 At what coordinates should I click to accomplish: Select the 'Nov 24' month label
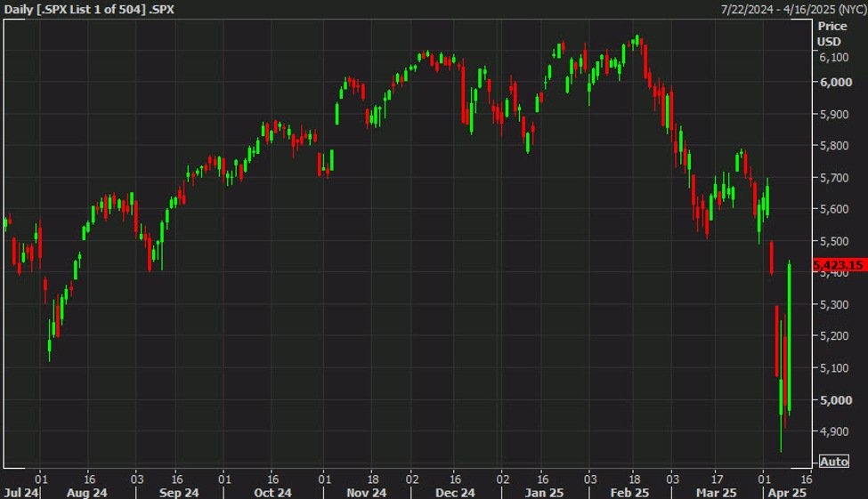tap(366, 492)
